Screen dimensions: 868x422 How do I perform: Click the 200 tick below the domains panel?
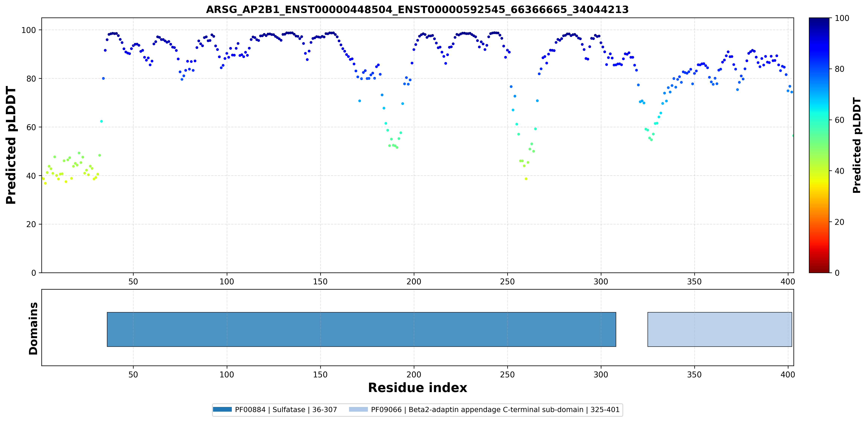click(x=414, y=374)
